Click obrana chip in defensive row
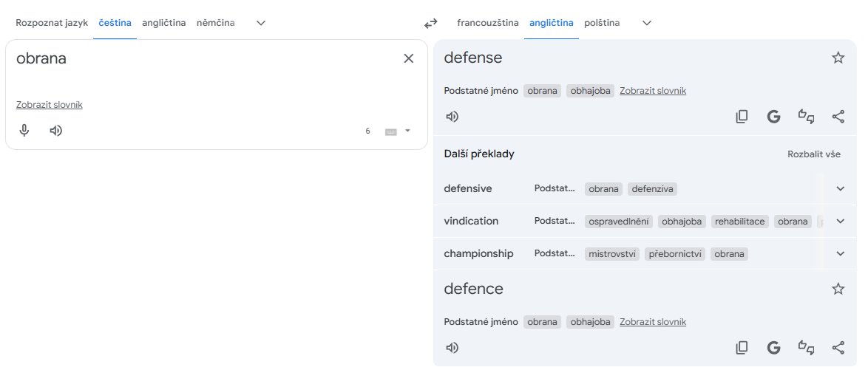 tap(603, 188)
